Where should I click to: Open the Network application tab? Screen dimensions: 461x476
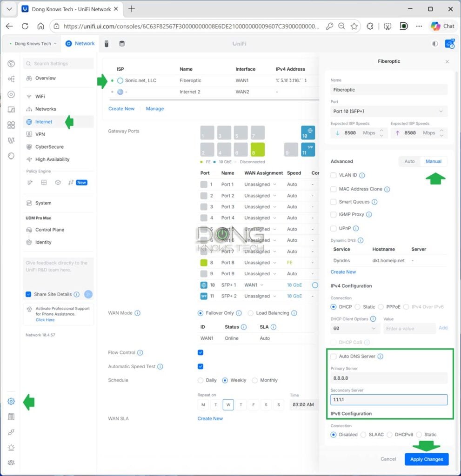[x=80, y=44]
